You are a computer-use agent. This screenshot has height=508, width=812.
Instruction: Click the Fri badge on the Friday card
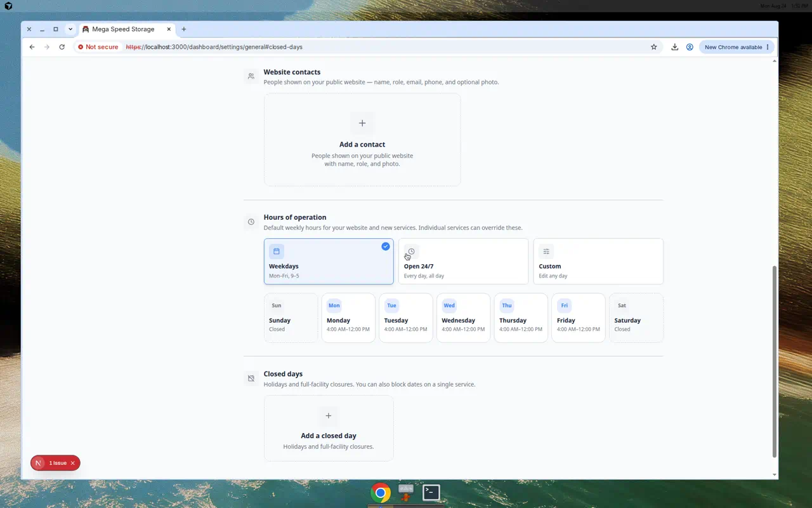coord(564,305)
